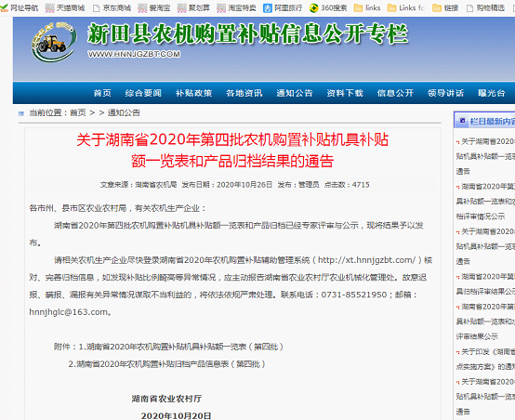The height and width of the screenshot is (420, 515).
Task: Open the 资料下载 navigation tab
Action: pos(345,93)
